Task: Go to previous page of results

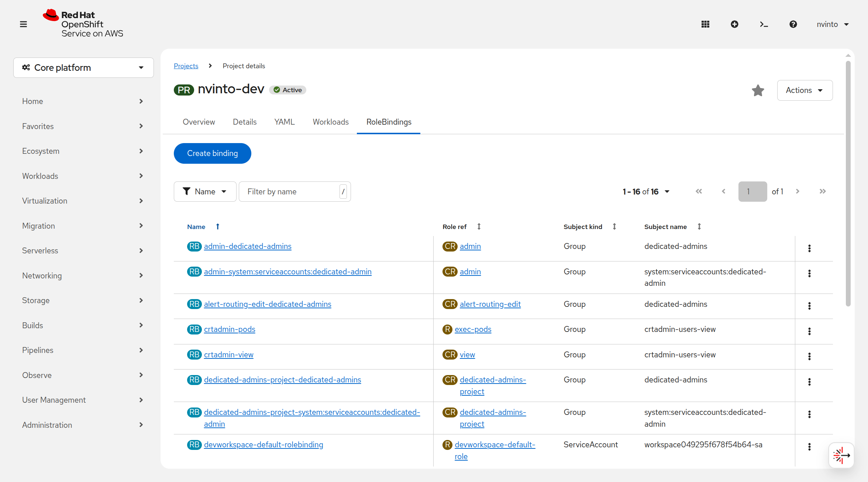Action: 724,191
